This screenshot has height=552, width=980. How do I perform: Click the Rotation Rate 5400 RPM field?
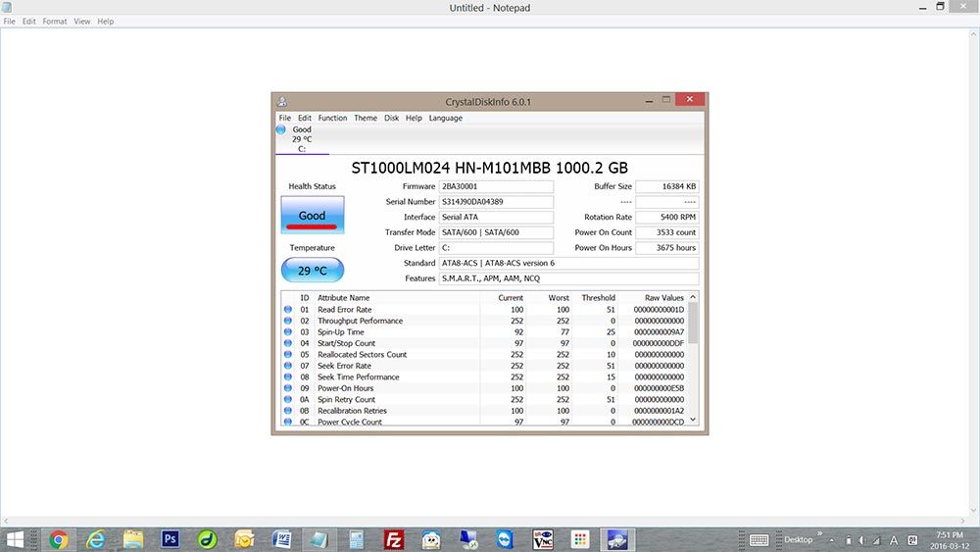(x=666, y=217)
